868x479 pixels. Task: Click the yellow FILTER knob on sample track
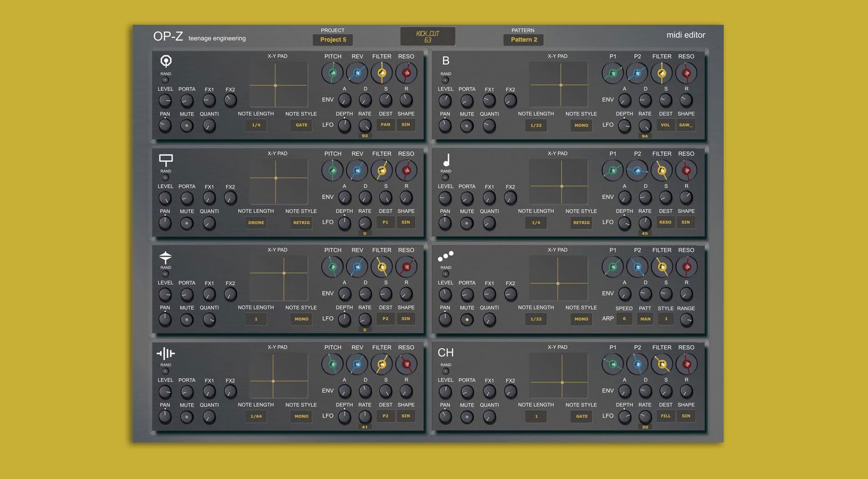(x=382, y=364)
